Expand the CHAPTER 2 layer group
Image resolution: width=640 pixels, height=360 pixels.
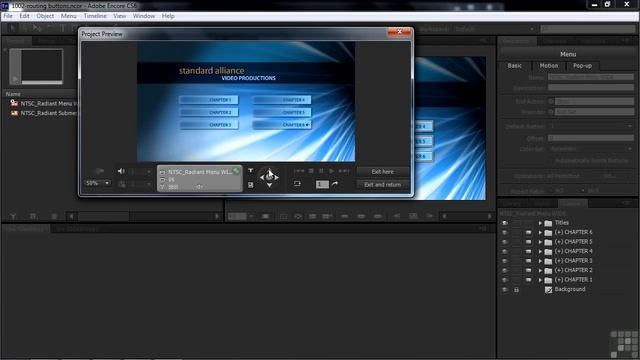540,270
